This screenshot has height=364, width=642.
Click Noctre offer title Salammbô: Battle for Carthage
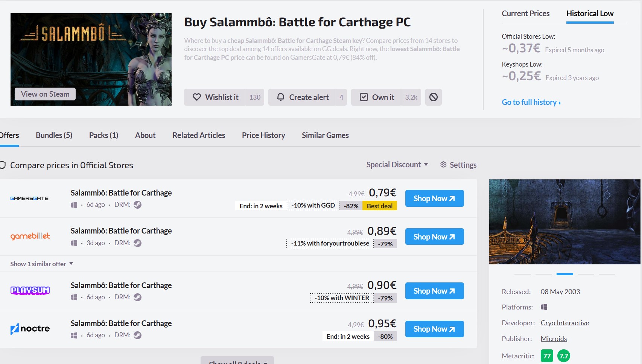coord(121,323)
